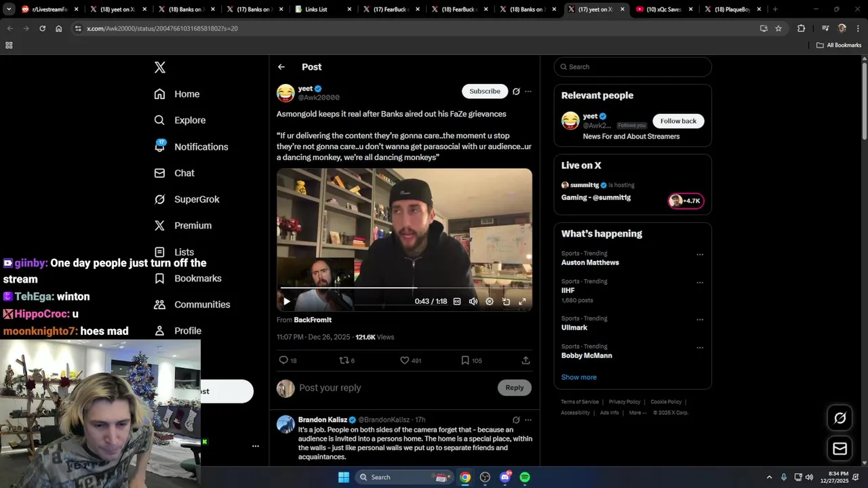This screenshot has width=868, height=488.
Task: Subscribe to yeet's account
Action: [x=485, y=91]
